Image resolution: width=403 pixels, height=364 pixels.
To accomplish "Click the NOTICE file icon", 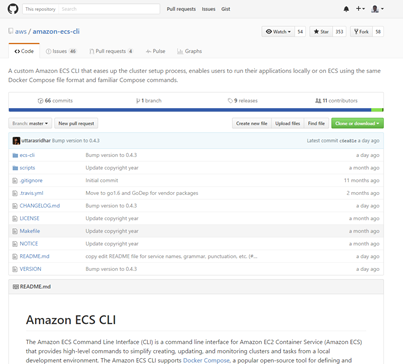I will point(15,244).
